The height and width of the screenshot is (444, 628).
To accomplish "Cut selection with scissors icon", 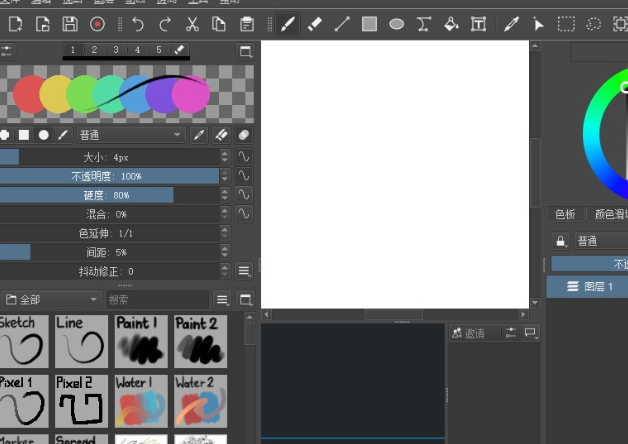I will pos(192,24).
